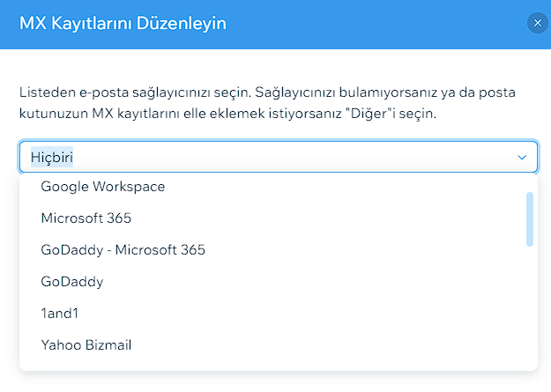Screen dimensions: 551x392
Task: Click the provider dropdown chevron arrow
Action: 522,157
